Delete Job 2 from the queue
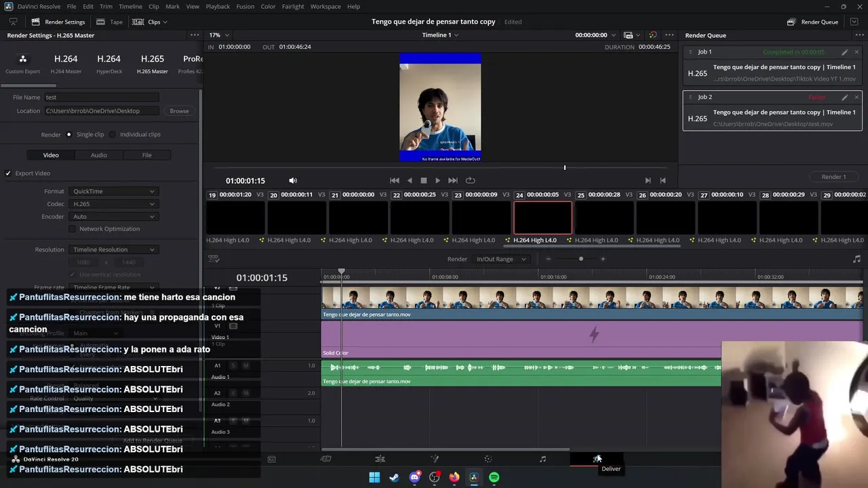Viewport: 868px width, 488px height. (x=856, y=97)
